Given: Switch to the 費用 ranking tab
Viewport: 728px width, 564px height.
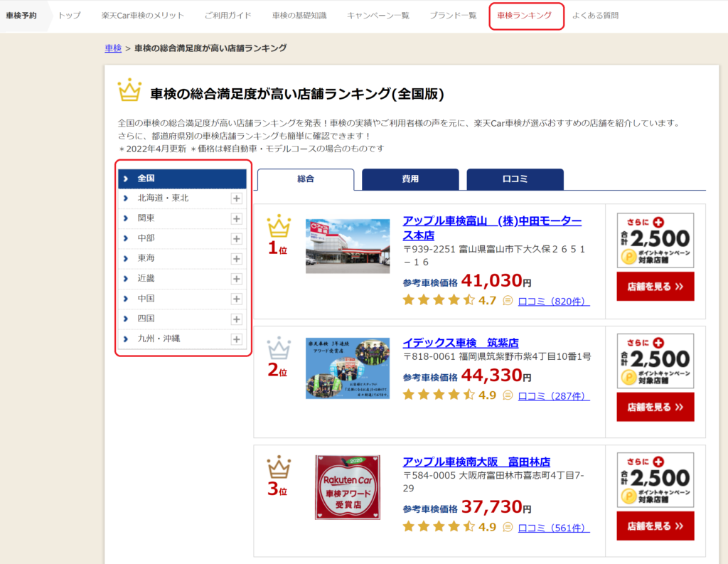Looking at the screenshot, I should pos(410,179).
